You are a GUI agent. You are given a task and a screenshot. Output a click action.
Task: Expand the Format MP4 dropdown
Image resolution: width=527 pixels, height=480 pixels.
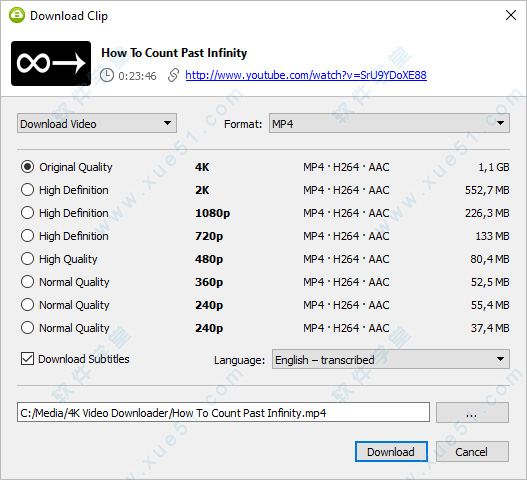389,123
